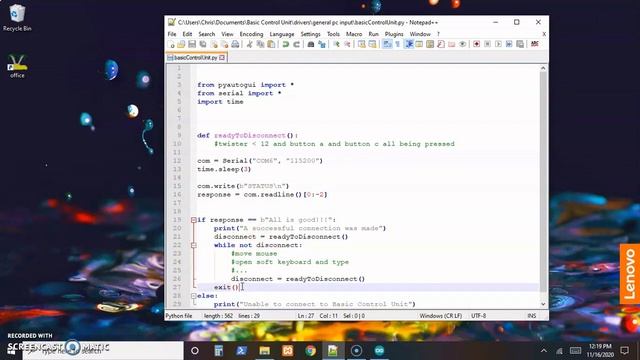Open the File menu
Viewport: 640px width, 360px height.
click(172, 34)
